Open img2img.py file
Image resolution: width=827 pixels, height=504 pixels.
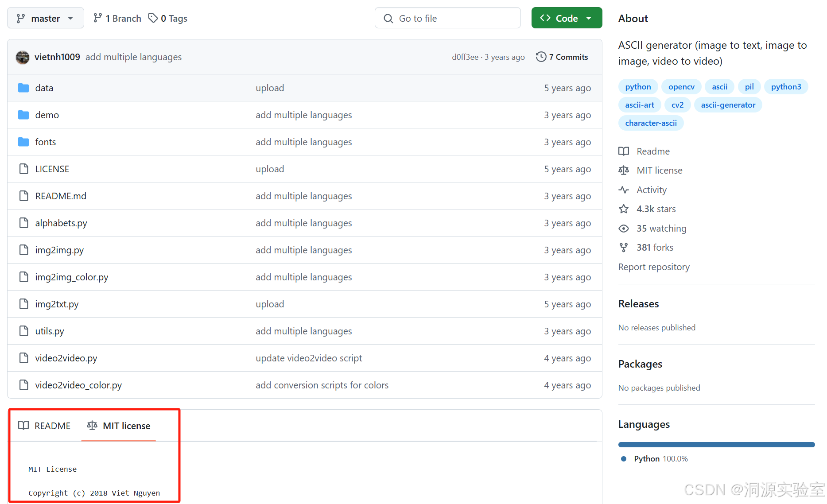(x=59, y=250)
